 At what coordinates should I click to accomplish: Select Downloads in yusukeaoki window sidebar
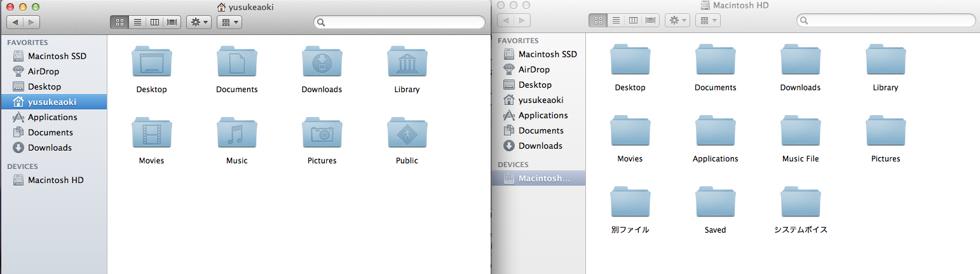(x=53, y=147)
